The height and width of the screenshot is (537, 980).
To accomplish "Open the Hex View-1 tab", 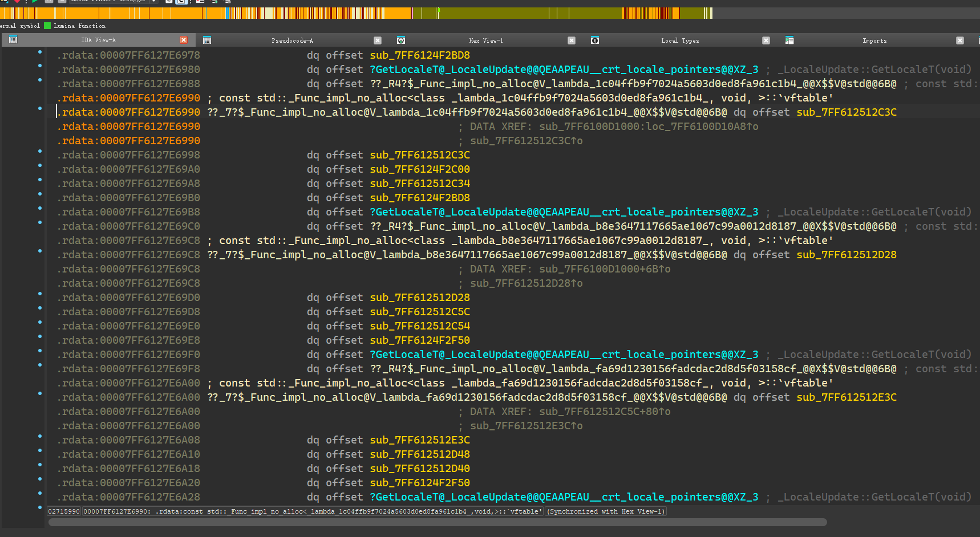I will (486, 40).
